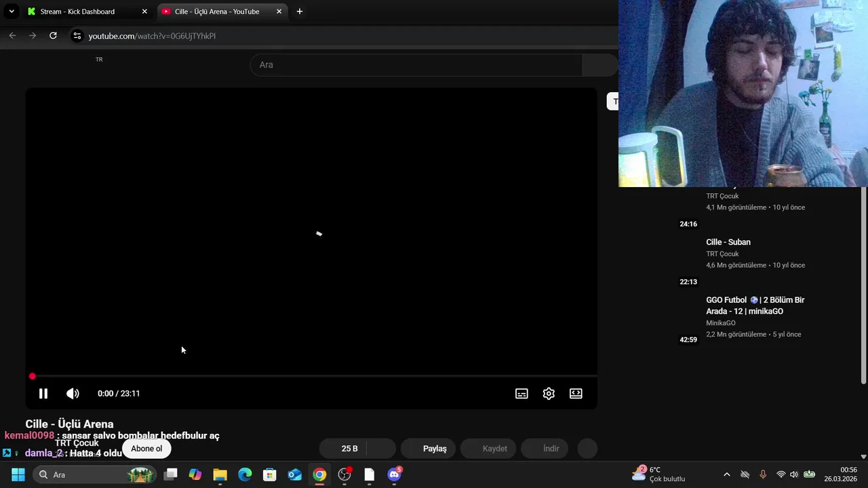Screen dimensions: 868x488
Task: Click the dislike button beside 25 B
Action: click(x=381, y=449)
